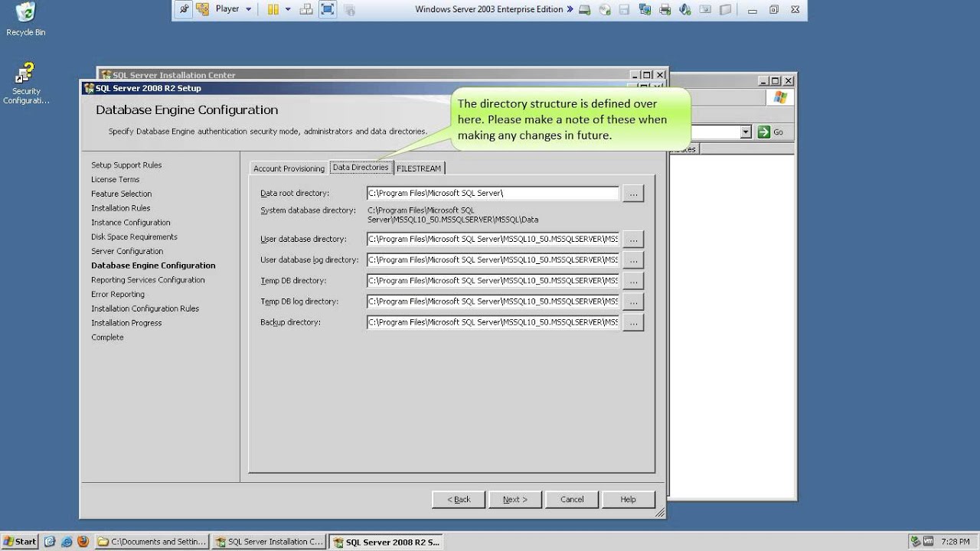Toggle VMware full screen mode icon
This screenshot has width=980, height=551.
[327, 9]
